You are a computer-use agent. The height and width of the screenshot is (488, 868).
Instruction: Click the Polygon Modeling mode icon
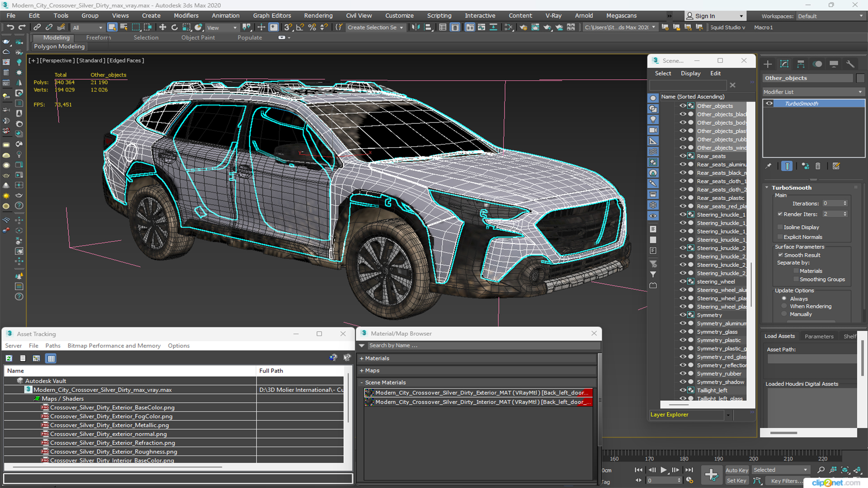(x=59, y=47)
